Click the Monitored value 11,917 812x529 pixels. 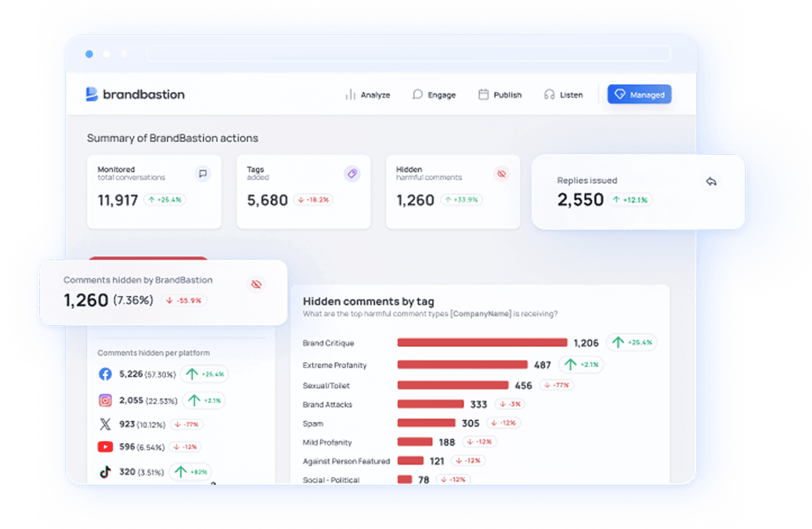(x=118, y=201)
